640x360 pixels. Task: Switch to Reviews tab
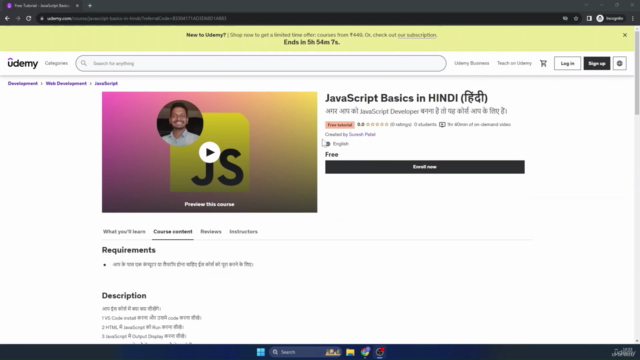coord(211,231)
